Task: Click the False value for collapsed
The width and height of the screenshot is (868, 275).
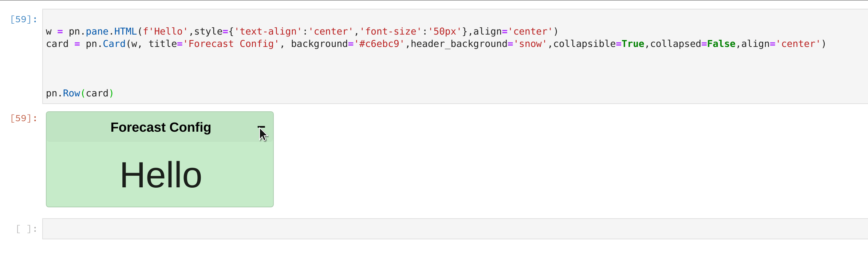Action: tap(722, 44)
